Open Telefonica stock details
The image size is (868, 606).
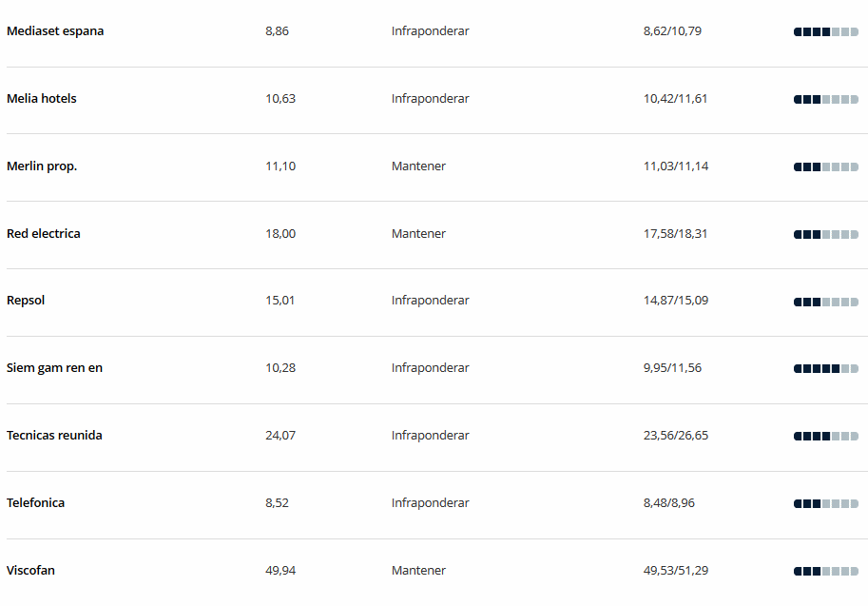point(35,503)
